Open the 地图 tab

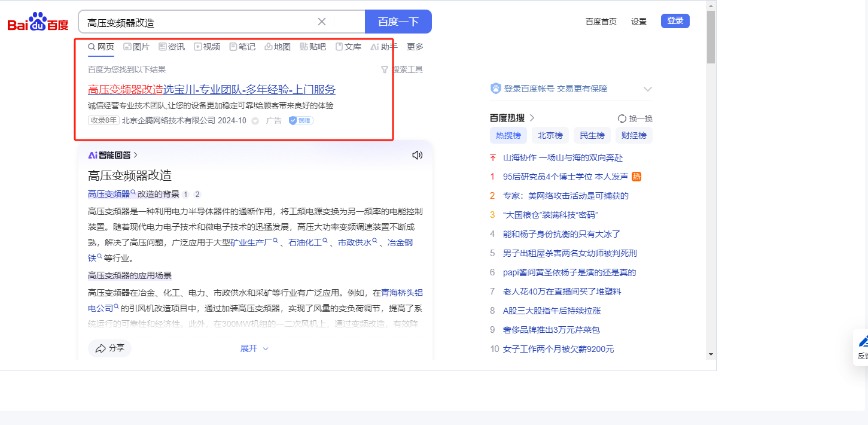[278, 47]
